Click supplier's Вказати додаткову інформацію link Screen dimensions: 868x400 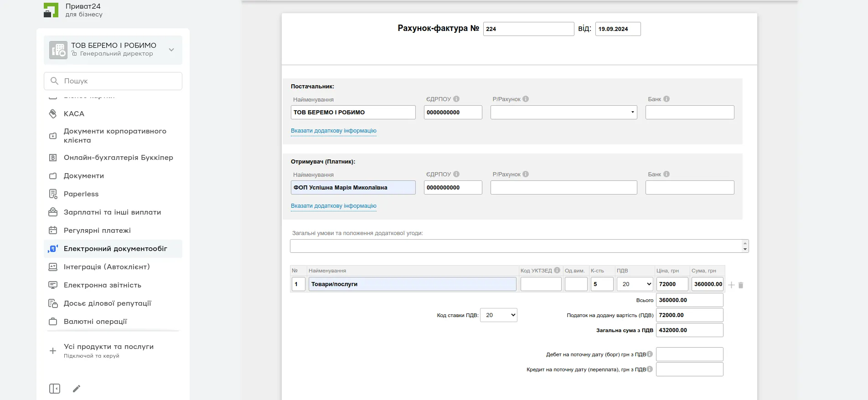click(x=333, y=131)
